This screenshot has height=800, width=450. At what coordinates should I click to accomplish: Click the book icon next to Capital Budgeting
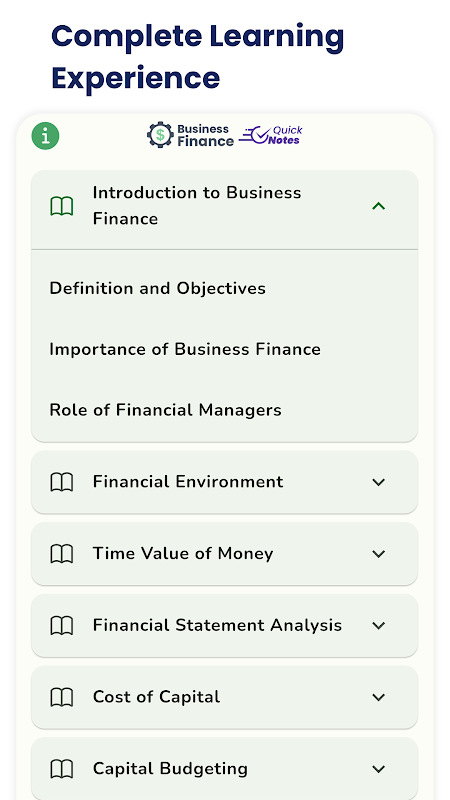click(x=62, y=768)
